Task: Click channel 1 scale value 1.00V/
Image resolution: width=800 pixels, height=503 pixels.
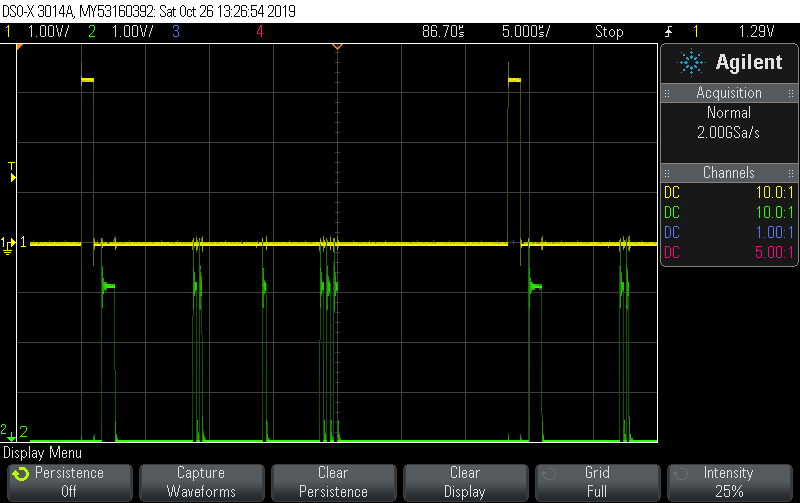Action: click(x=48, y=32)
